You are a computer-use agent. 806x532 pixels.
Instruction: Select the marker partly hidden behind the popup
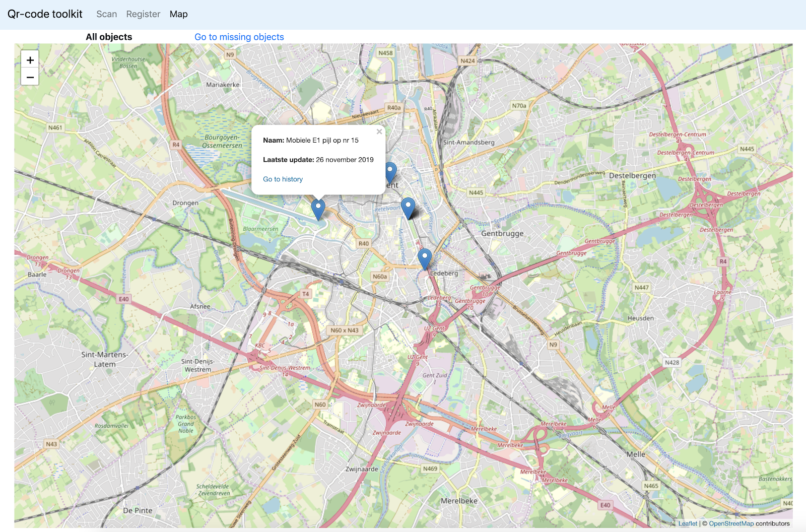390,173
